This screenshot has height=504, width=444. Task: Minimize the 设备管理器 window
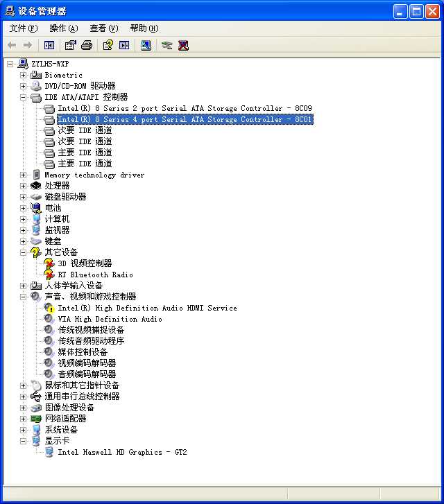pos(400,12)
